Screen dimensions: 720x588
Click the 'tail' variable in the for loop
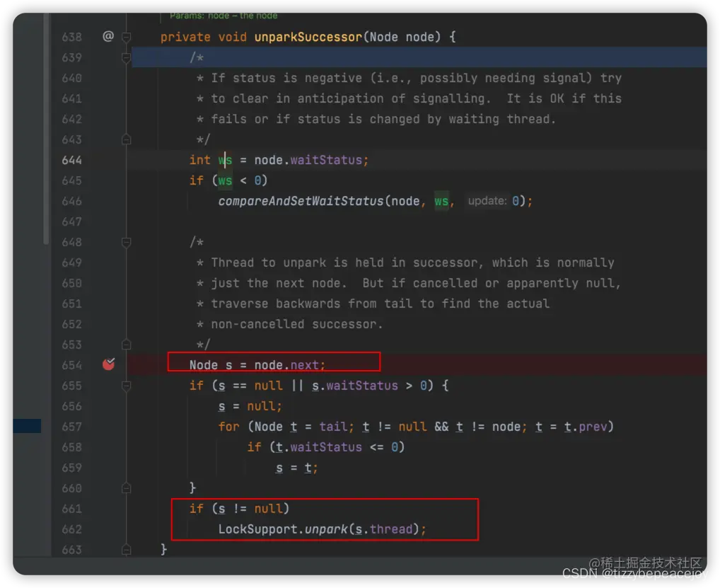pyautogui.click(x=333, y=427)
